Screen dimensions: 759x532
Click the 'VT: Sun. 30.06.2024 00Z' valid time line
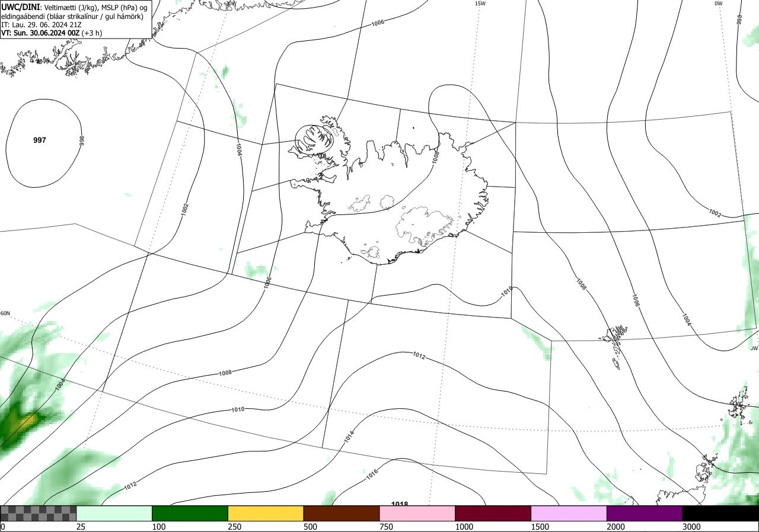point(52,33)
